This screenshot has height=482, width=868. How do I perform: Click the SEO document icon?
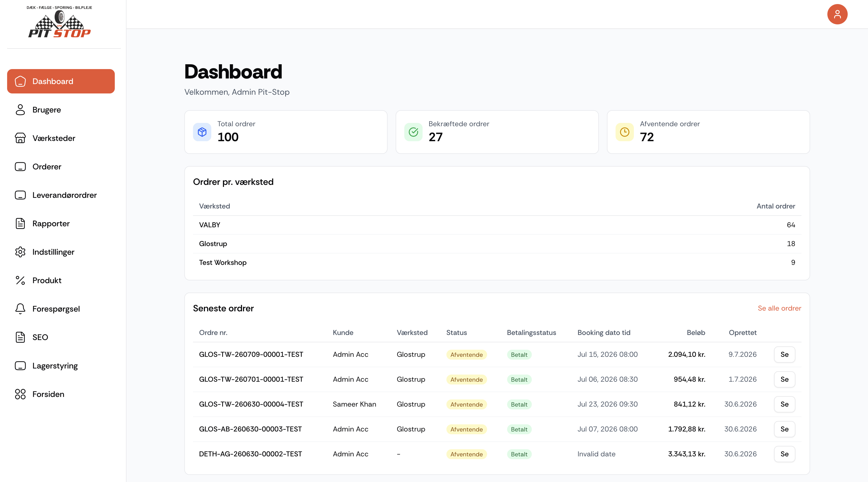click(20, 337)
